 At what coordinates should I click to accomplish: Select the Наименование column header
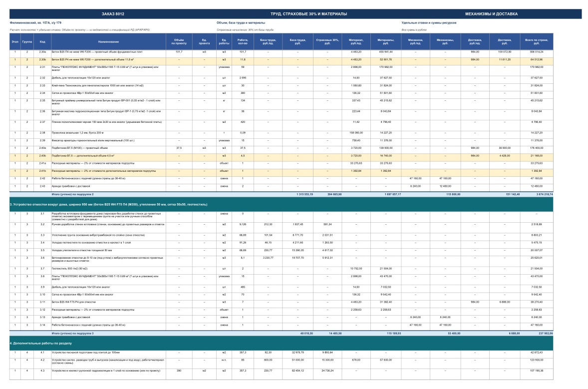tap(108, 41)
